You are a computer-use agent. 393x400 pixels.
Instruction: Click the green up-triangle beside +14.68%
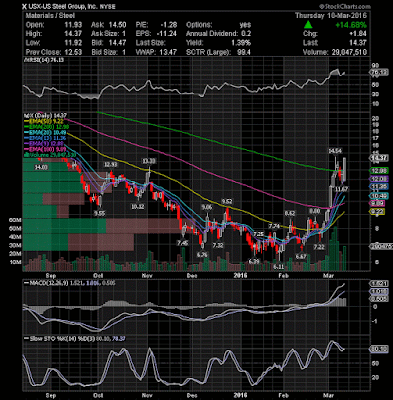308,25
